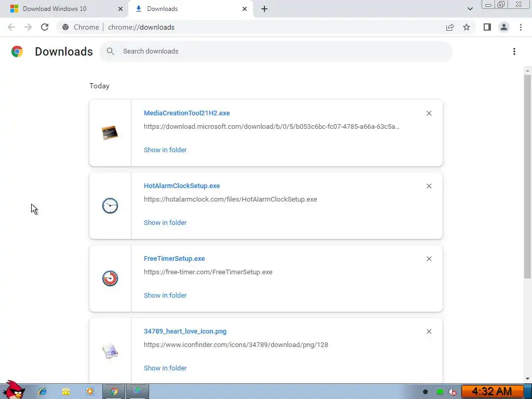
Task: Remove MediaCreationTool21H2.exe from the list
Action: pos(429,113)
